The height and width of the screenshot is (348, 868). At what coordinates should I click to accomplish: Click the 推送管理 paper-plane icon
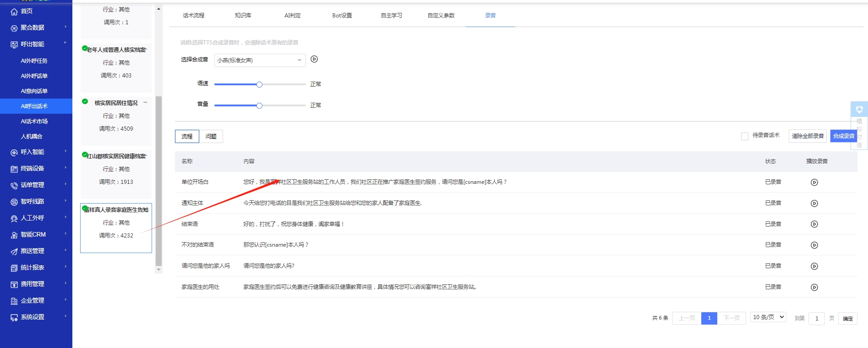[14, 251]
